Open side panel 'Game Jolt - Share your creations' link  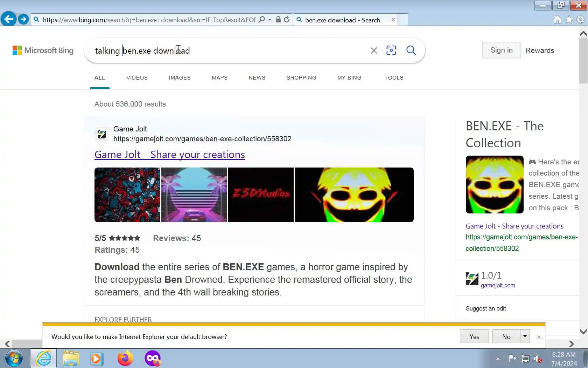(514, 226)
